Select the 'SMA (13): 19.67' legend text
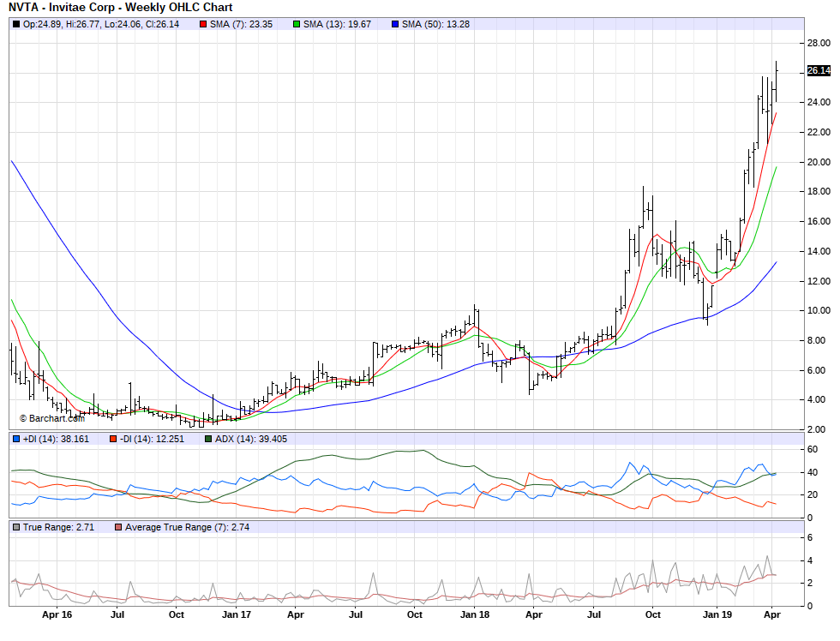840x641 pixels. click(x=337, y=24)
